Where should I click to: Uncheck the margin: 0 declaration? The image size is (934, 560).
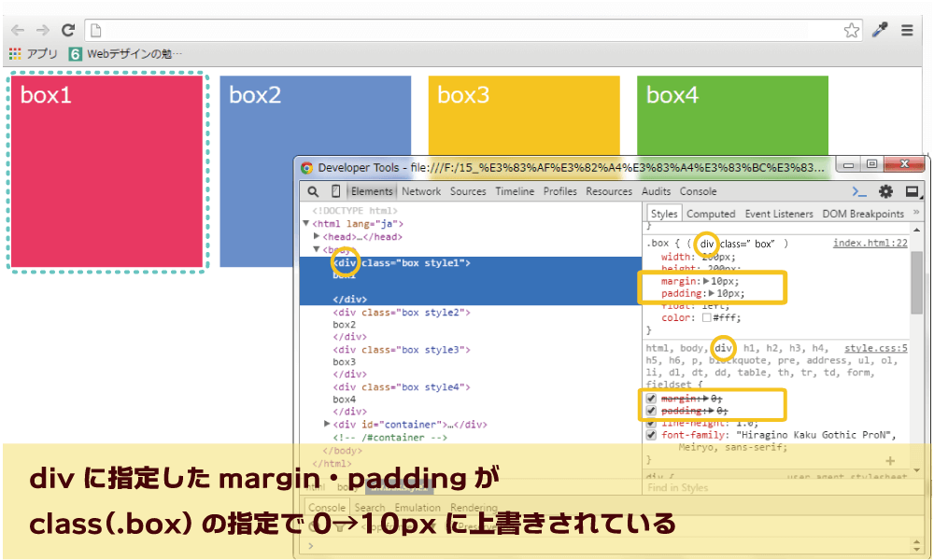pyautogui.click(x=652, y=397)
